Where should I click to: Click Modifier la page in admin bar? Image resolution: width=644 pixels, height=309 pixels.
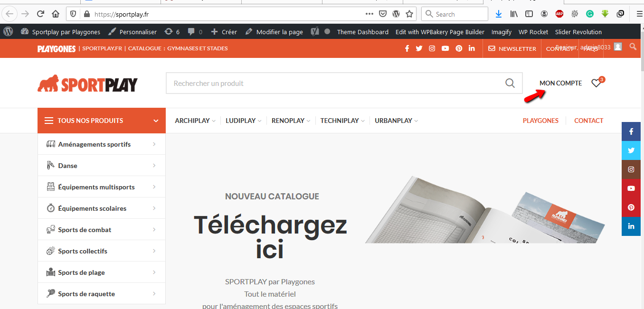tap(274, 32)
